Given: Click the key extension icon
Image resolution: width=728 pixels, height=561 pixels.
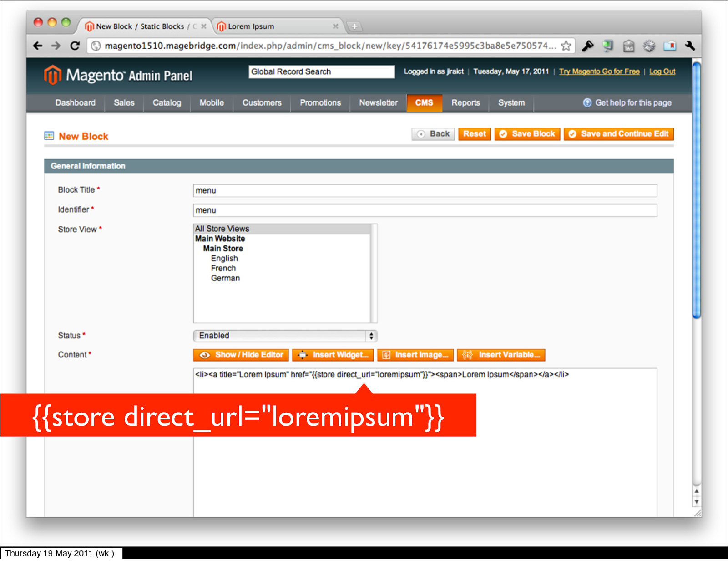Looking at the screenshot, I should (x=588, y=46).
